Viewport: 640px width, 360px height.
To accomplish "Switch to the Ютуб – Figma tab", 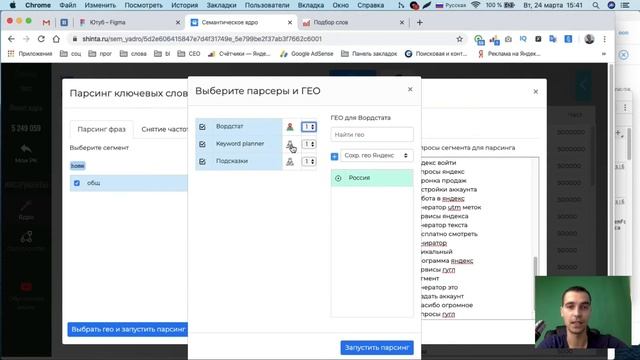I will pyautogui.click(x=129, y=22).
